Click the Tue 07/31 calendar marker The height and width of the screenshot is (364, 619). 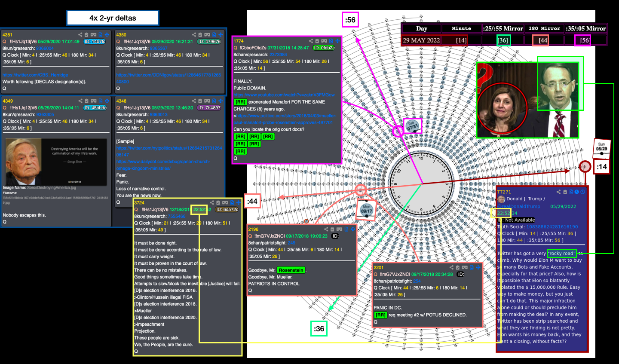point(412,126)
